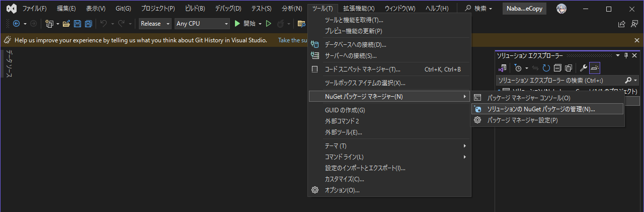
Task: Refresh Solution Explorer with circular arrow
Action: [546, 67]
